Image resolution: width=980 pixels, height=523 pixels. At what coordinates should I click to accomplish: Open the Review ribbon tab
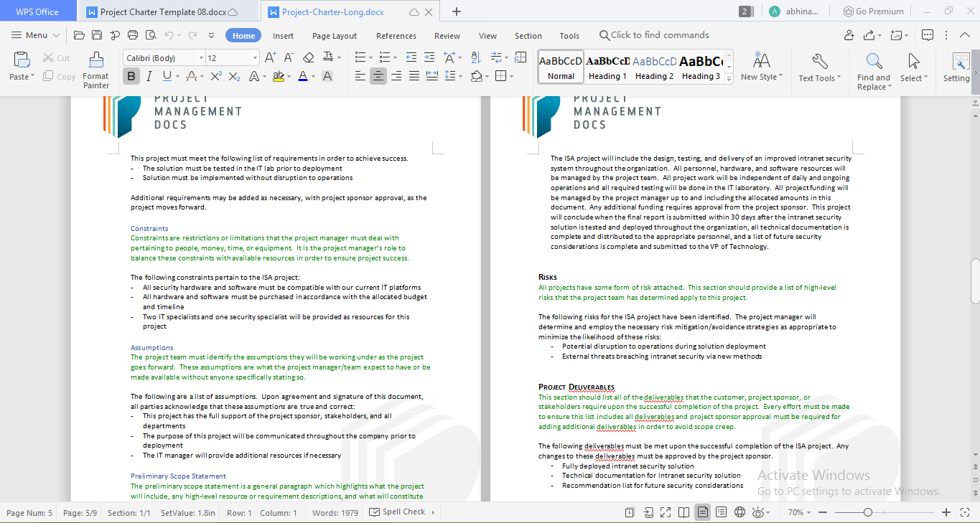tap(447, 36)
